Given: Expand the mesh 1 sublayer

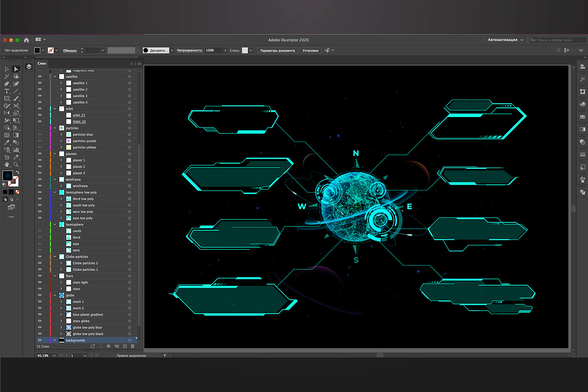Looking at the screenshot, I should (61, 302).
